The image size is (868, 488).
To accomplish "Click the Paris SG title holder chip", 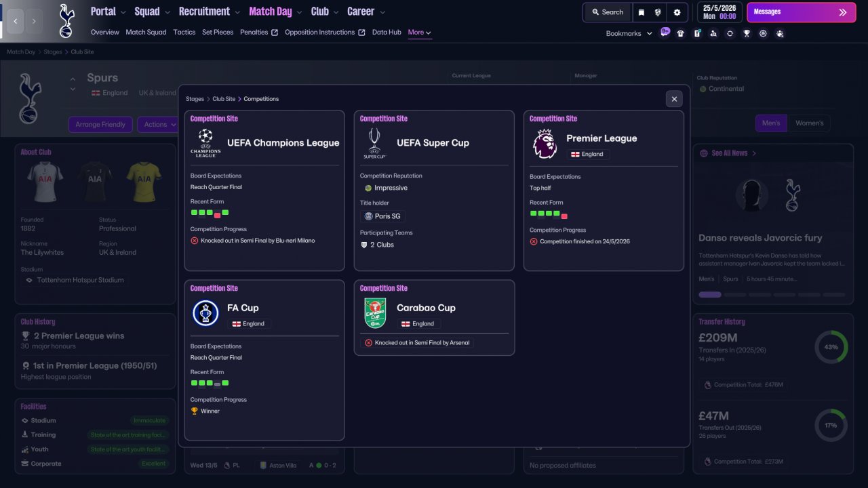I will pyautogui.click(x=382, y=216).
